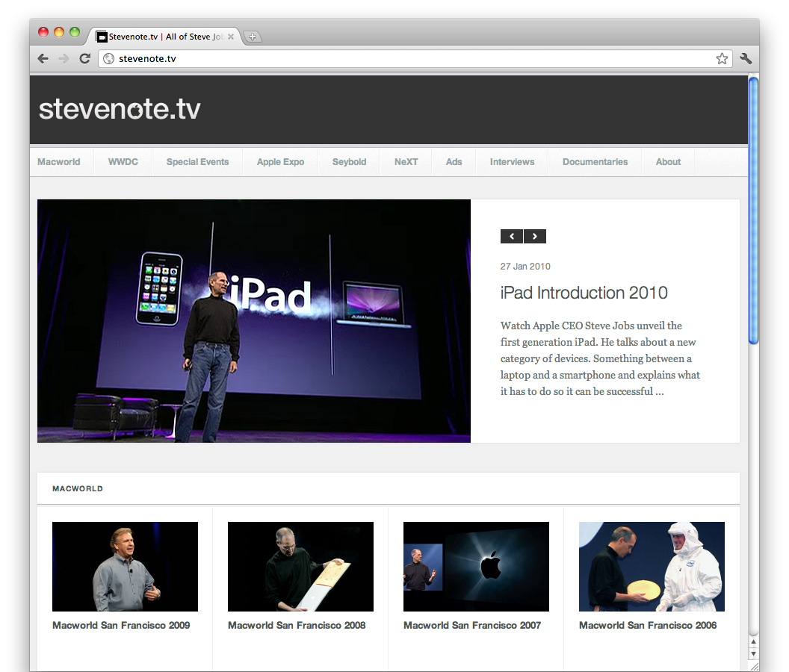Close the Stevenote.tv browser tab
The width and height of the screenshot is (789, 672).
point(231,37)
